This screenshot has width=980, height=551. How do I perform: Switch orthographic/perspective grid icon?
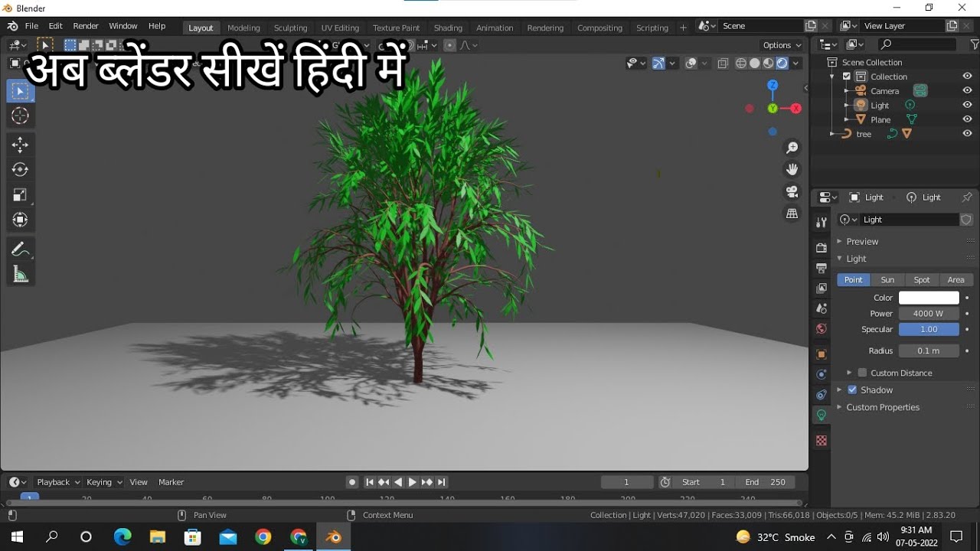792,214
